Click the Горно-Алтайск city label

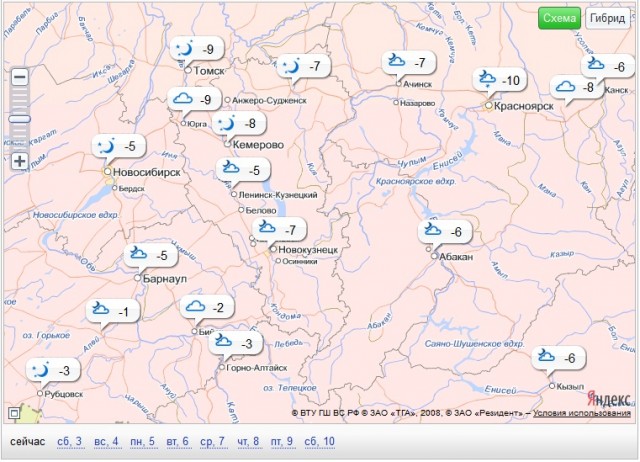click(257, 368)
